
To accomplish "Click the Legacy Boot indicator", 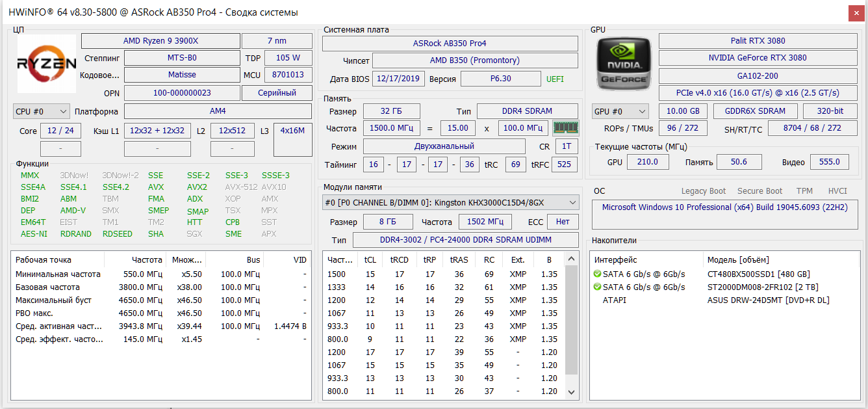I will [704, 191].
